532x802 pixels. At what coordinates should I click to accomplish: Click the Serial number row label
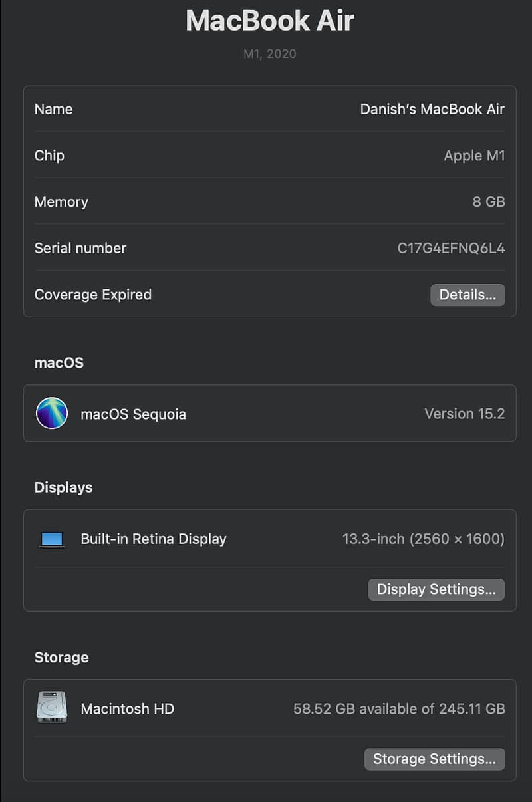point(80,248)
